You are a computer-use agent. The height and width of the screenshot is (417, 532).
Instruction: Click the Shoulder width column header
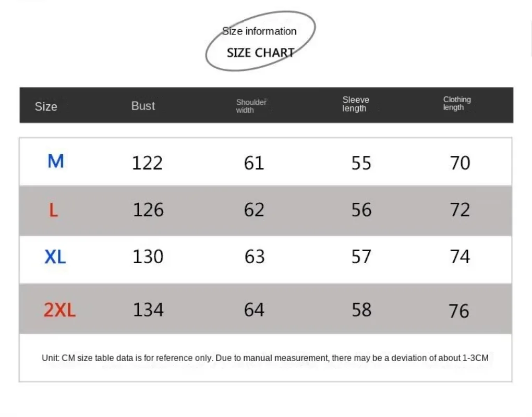click(251, 106)
